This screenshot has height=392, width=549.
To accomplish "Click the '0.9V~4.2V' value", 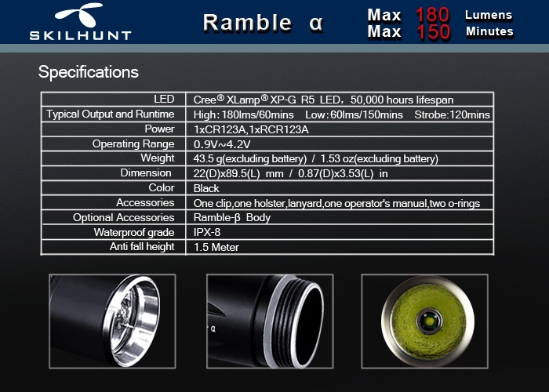I will tap(222, 144).
